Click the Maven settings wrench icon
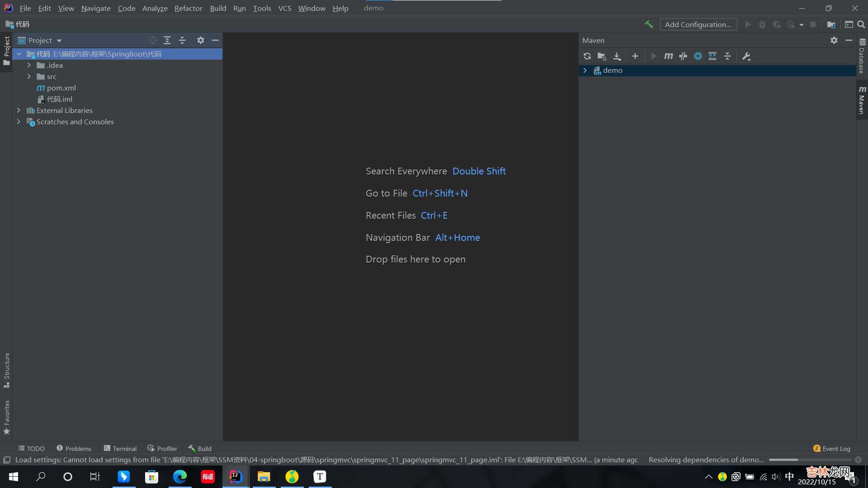868x488 pixels. coord(746,56)
